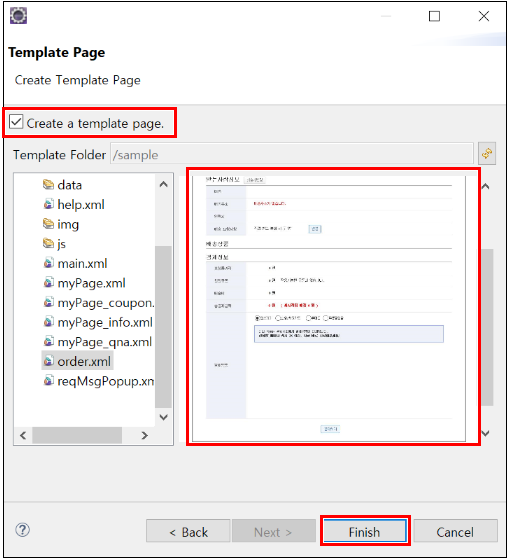Select the main.xml file icon

[48, 263]
